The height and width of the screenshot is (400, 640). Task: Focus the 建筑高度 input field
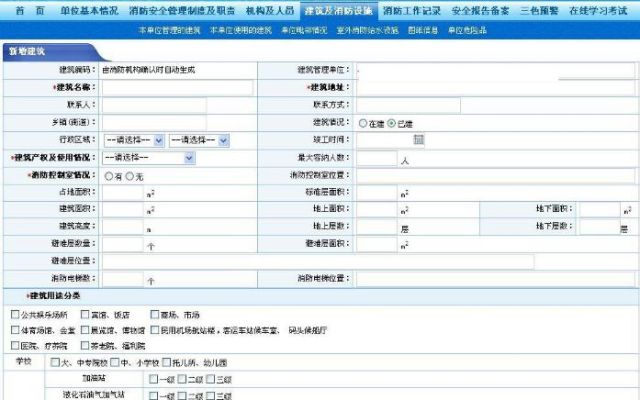(123, 227)
